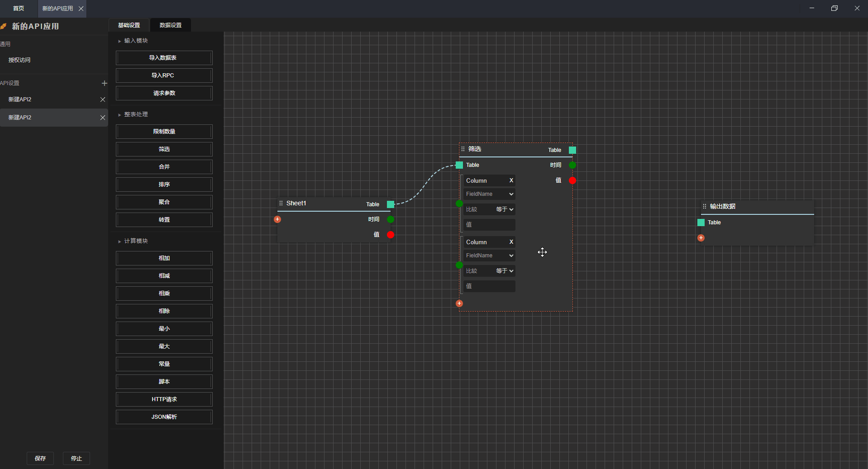
Task: Open the second 比较 等于 dropdown
Action: 505,271
